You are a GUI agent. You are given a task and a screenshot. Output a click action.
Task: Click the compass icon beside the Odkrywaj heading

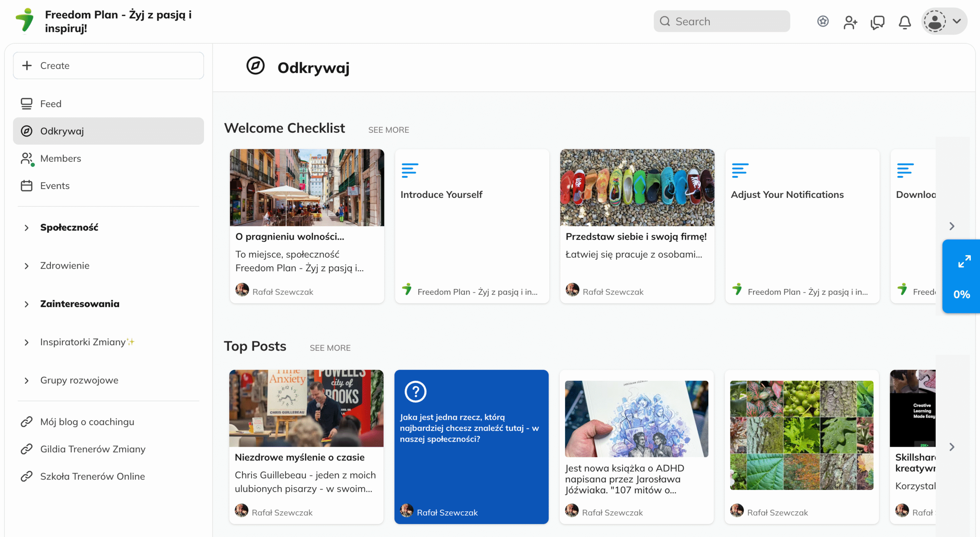coord(255,66)
